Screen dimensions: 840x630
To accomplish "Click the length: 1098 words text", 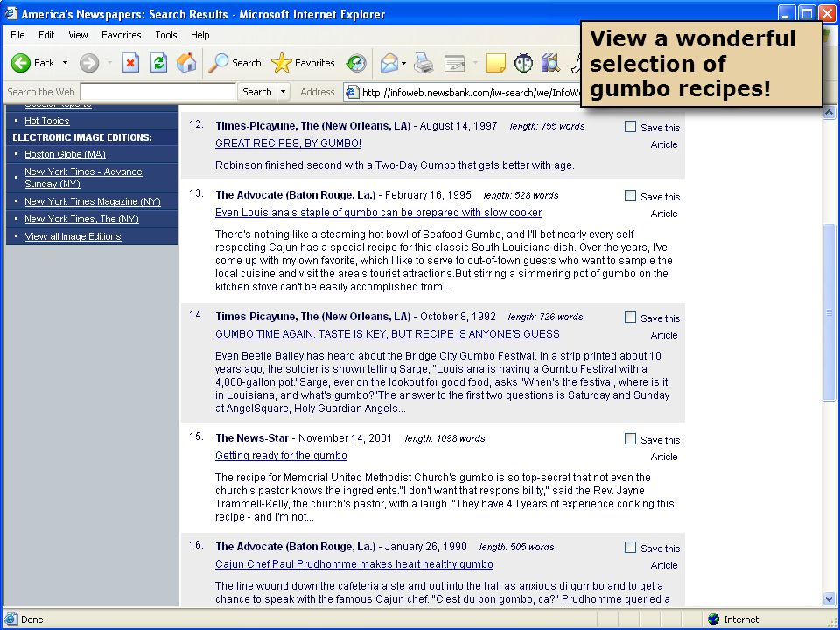I will 444,438.
